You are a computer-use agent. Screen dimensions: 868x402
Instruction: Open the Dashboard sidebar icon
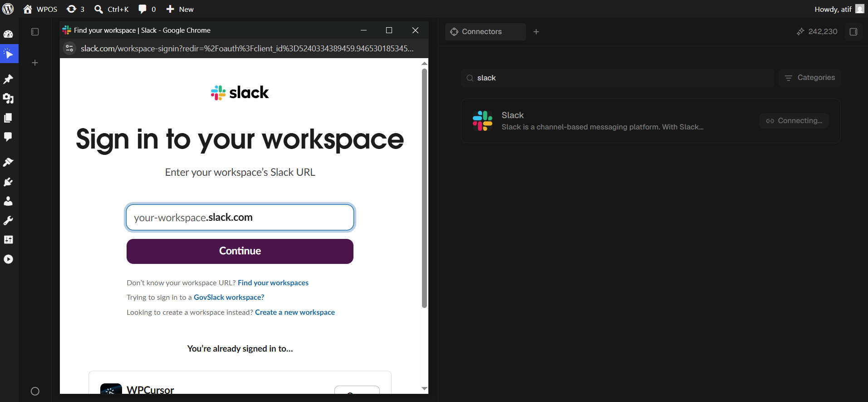coord(8,34)
